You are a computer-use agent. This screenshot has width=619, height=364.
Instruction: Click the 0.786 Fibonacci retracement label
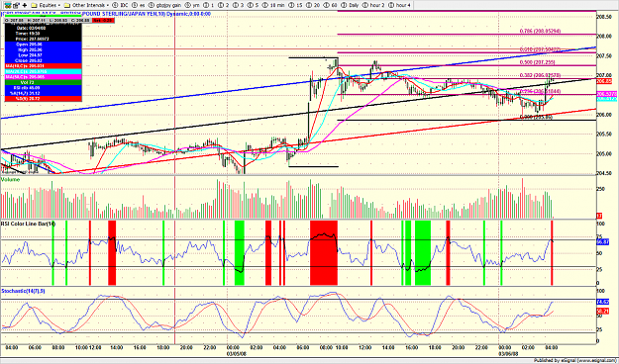click(x=540, y=31)
